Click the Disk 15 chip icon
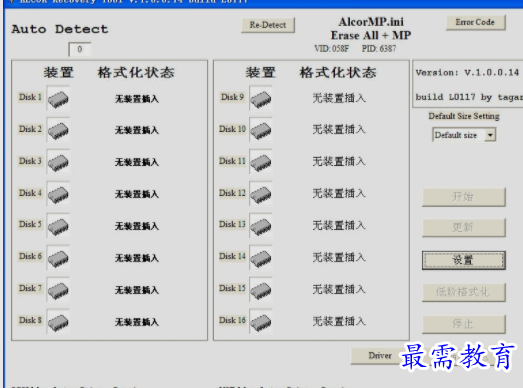The height and width of the screenshot is (388, 523). pos(261,290)
